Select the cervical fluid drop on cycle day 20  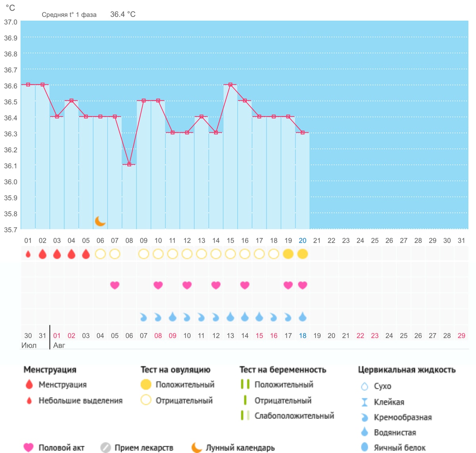click(303, 316)
